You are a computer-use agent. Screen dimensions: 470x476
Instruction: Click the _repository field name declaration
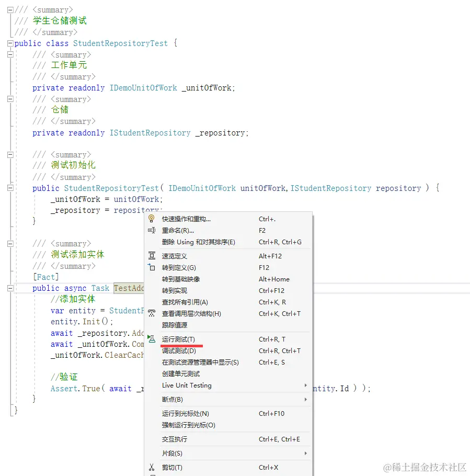point(220,133)
